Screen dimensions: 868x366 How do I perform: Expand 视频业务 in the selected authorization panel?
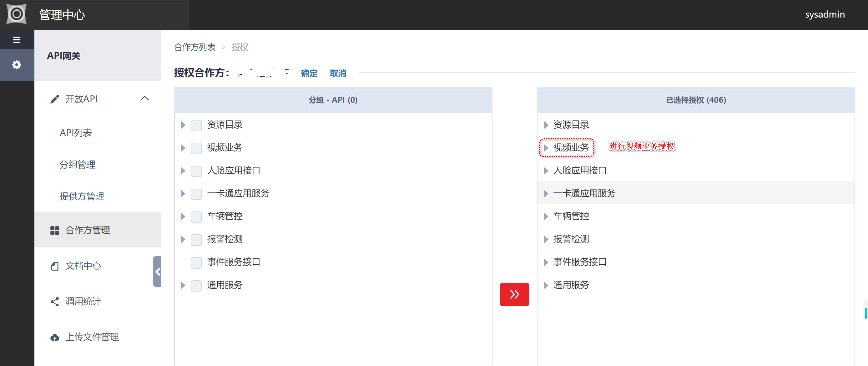[546, 148]
